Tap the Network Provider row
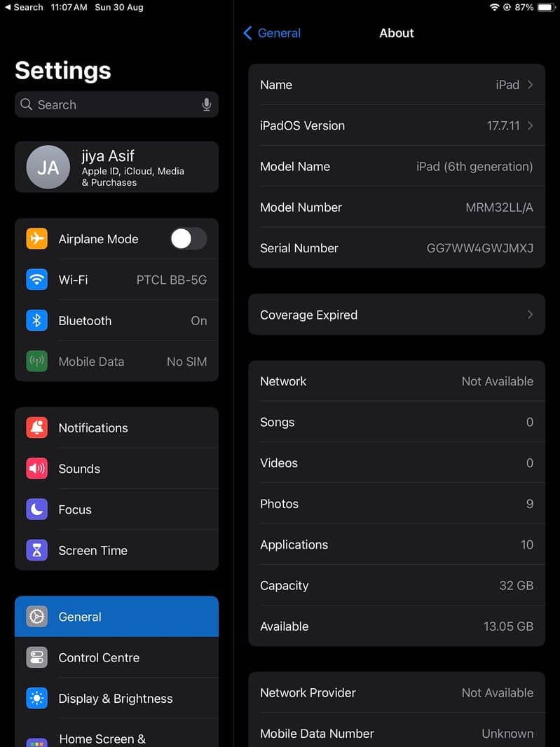Screen dimensions: 560x747 pos(397,692)
